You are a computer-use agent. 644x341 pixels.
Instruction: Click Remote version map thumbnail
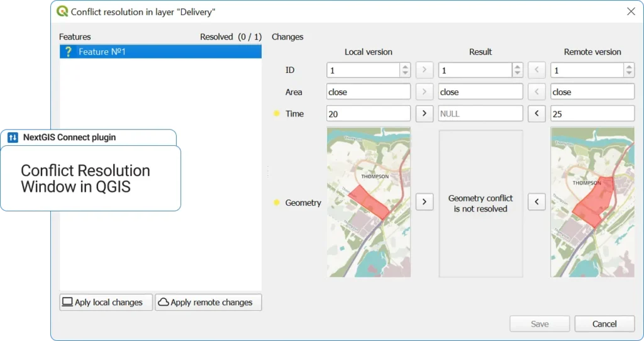pos(592,202)
